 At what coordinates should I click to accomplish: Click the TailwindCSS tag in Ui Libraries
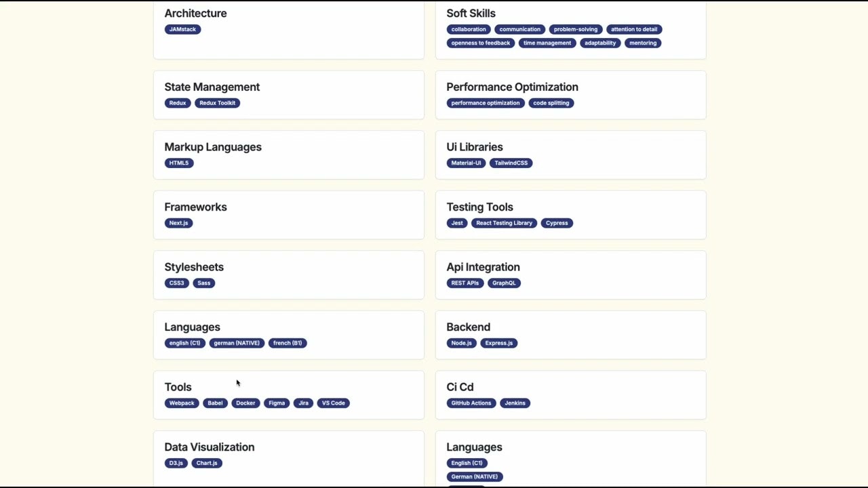511,163
